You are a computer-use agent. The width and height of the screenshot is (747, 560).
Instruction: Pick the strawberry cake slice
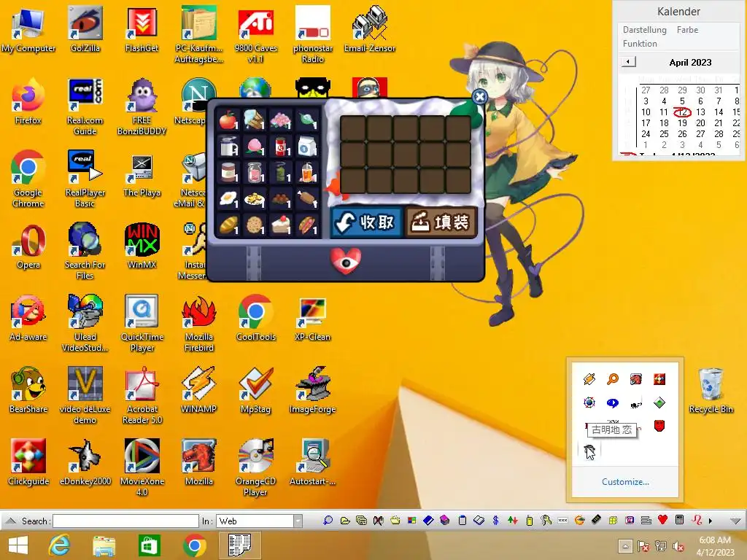point(281,225)
